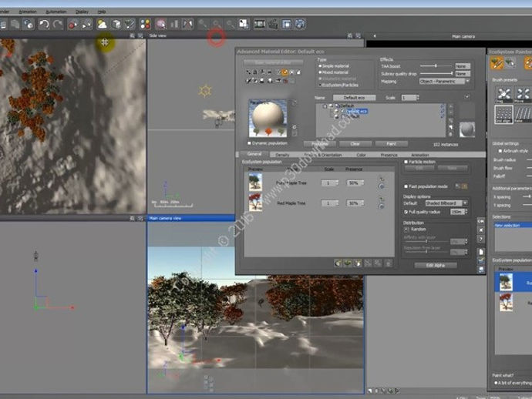The height and width of the screenshot is (399, 532).
Task: Click the question mark help icon
Action: pyautogui.click(x=481, y=240)
